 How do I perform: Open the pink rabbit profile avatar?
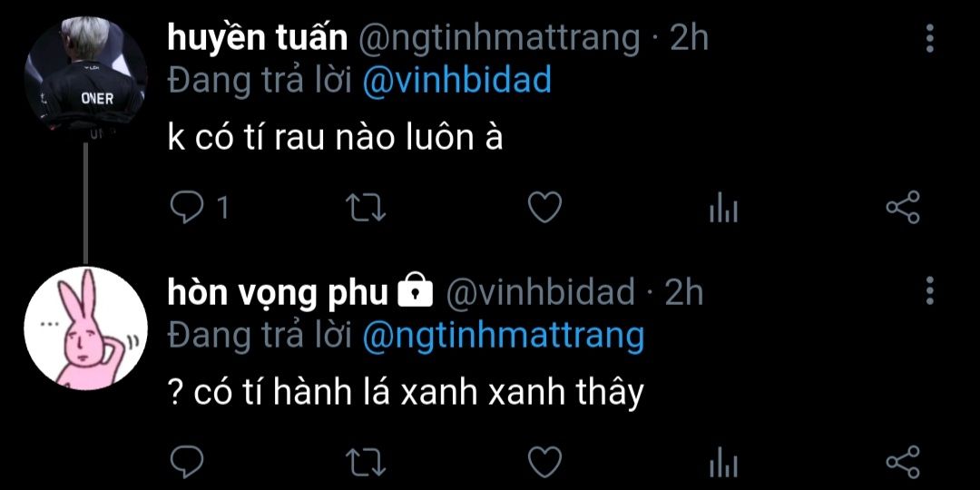(85, 328)
